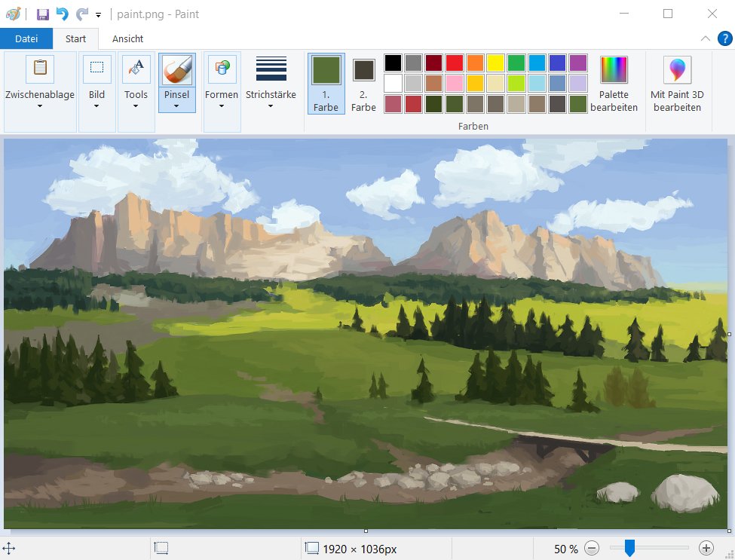Select the red color swatch

453,63
